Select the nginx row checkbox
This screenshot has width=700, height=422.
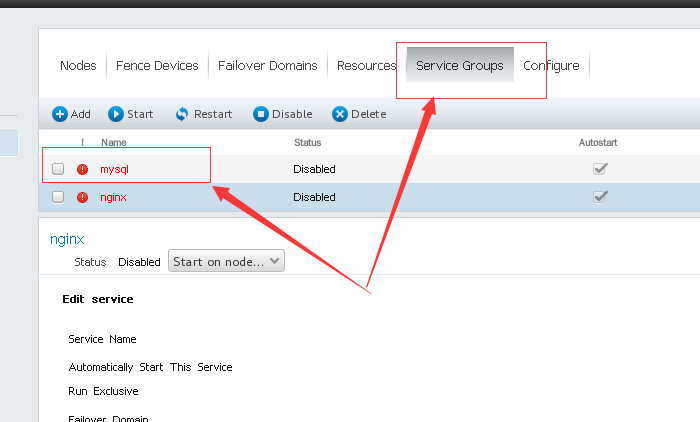pos(58,197)
